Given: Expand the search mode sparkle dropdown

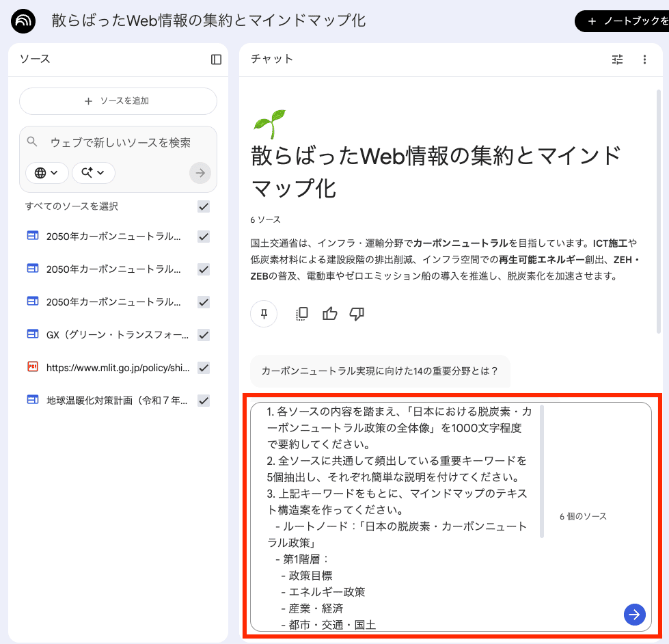Looking at the screenshot, I should pos(93,173).
